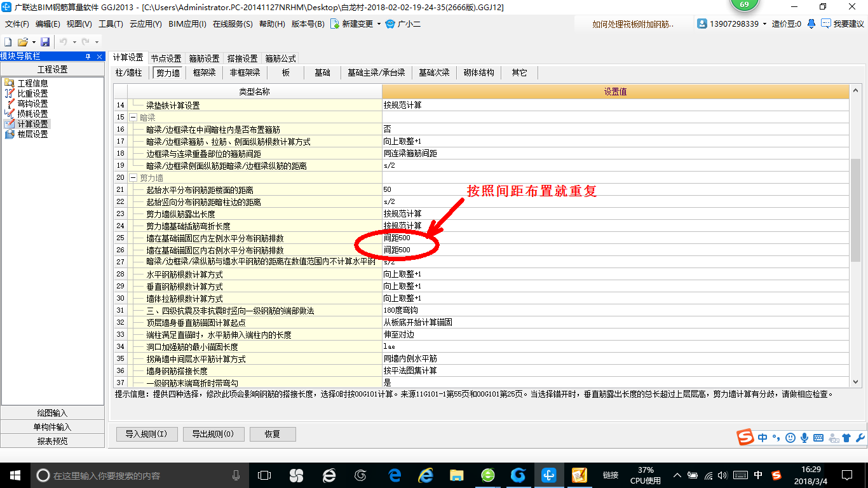Open 新建变更 dropdown arrow
Image resolution: width=868 pixels, height=488 pixels.
coord(379,24)
